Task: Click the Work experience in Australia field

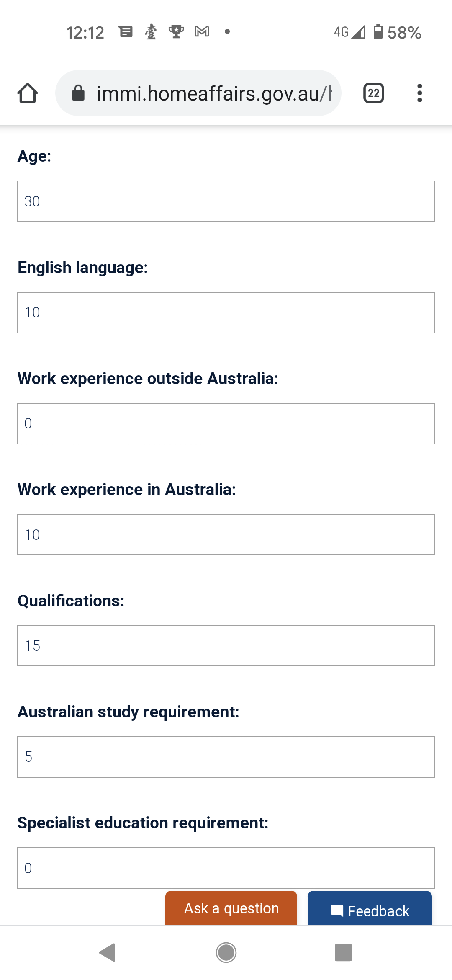Action: [x=226, y=535]
